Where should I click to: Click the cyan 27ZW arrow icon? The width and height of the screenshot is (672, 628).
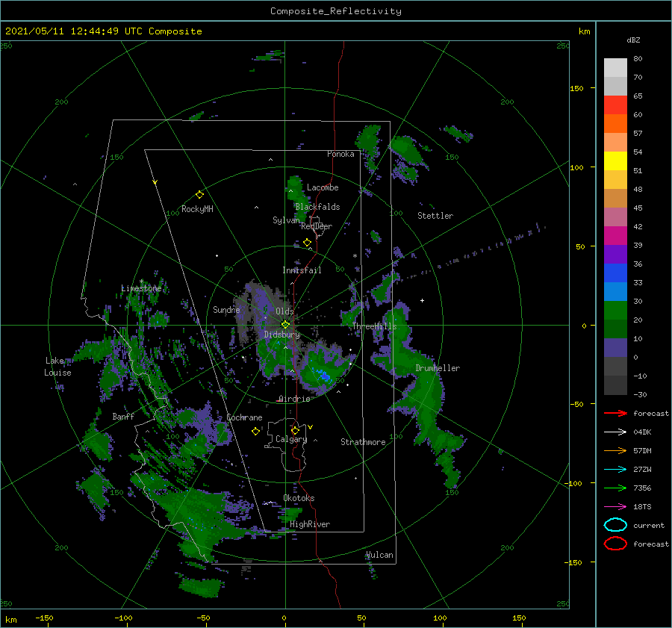pyautogui.click(x=615, y=470)
